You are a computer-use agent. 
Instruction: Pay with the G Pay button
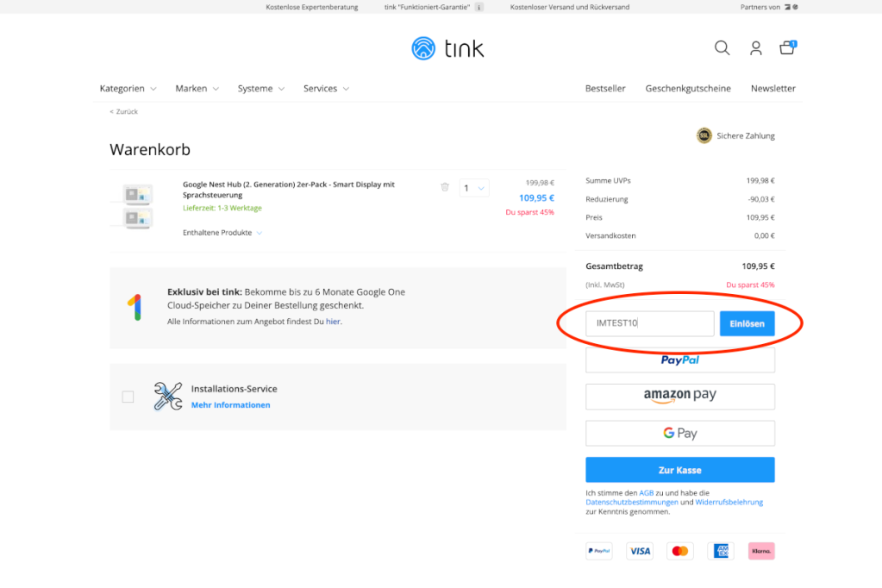[680, 434]
